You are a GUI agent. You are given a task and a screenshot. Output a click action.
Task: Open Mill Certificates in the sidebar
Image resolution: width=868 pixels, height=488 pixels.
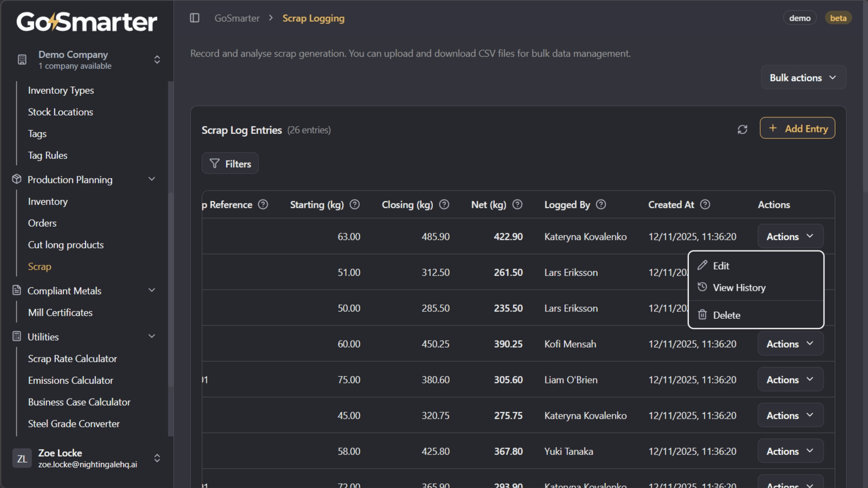60,312
